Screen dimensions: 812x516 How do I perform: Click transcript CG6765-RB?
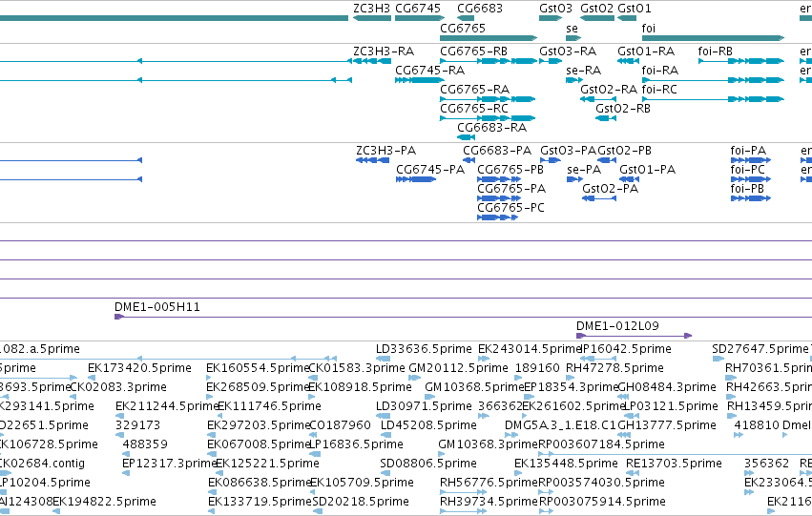[x=489, y=61]
